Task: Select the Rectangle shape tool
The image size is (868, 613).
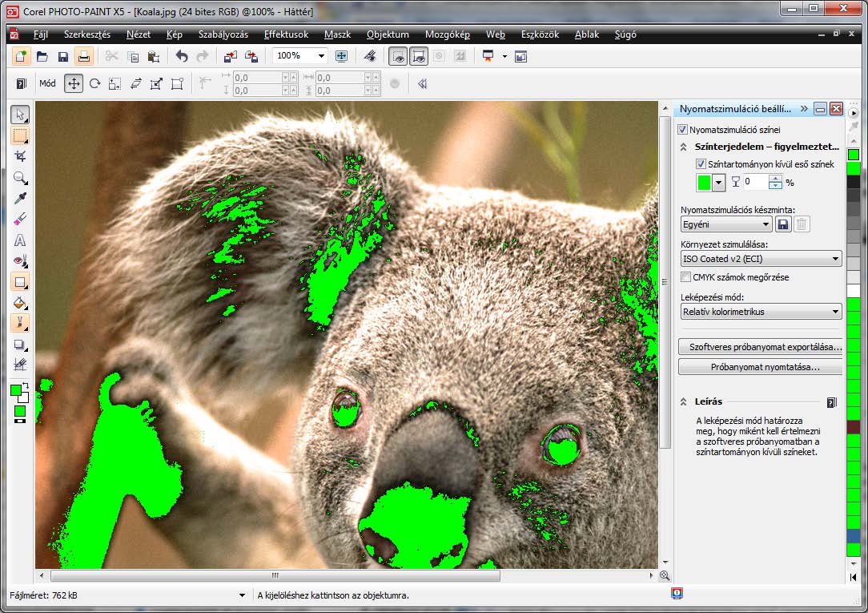Action: (20, 282)
